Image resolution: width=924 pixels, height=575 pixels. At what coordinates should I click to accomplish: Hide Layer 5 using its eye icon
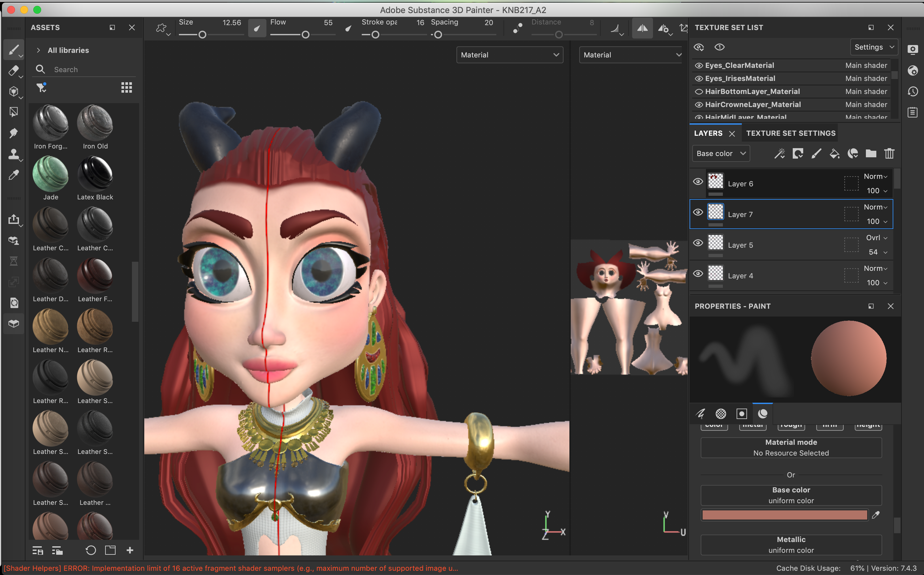pyautogui.click(x=698, y=243)
